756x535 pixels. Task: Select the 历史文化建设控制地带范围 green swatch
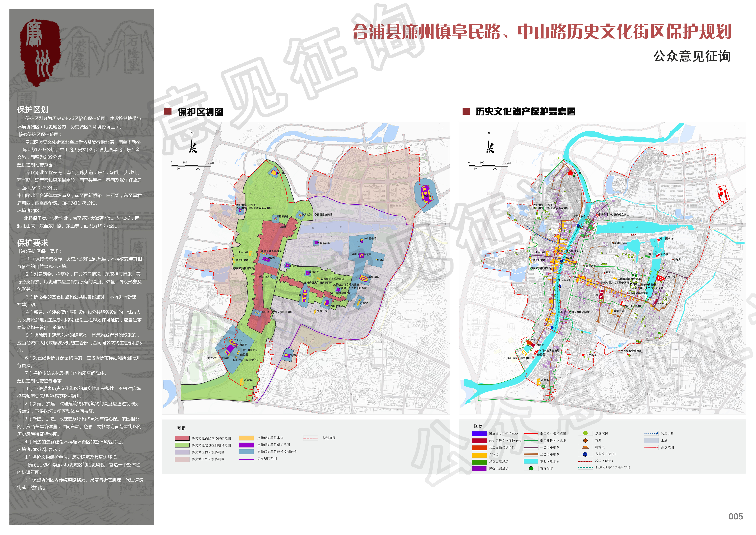(182, 445)
